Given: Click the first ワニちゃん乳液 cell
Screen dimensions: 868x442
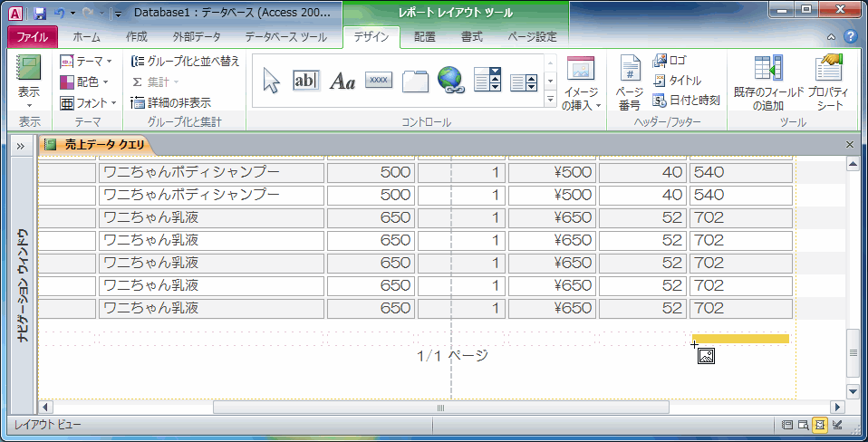Looking at the screenshot, I should pyautogui.click(x=211, y=218).
